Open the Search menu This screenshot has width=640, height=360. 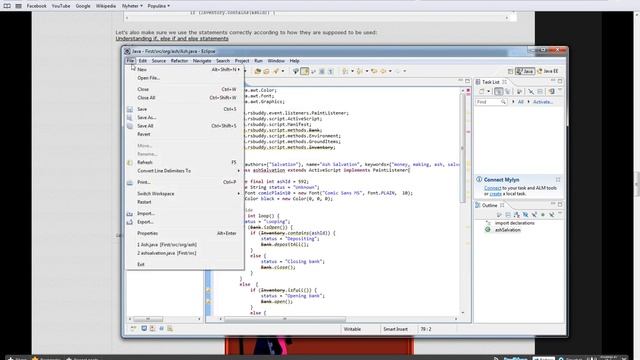223,61
